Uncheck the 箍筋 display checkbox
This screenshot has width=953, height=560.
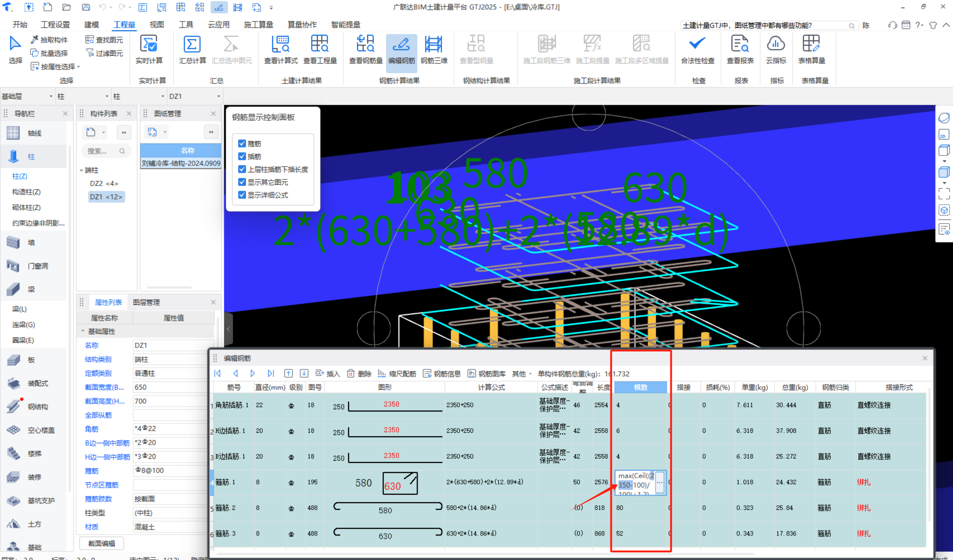(x=242, y=143)
